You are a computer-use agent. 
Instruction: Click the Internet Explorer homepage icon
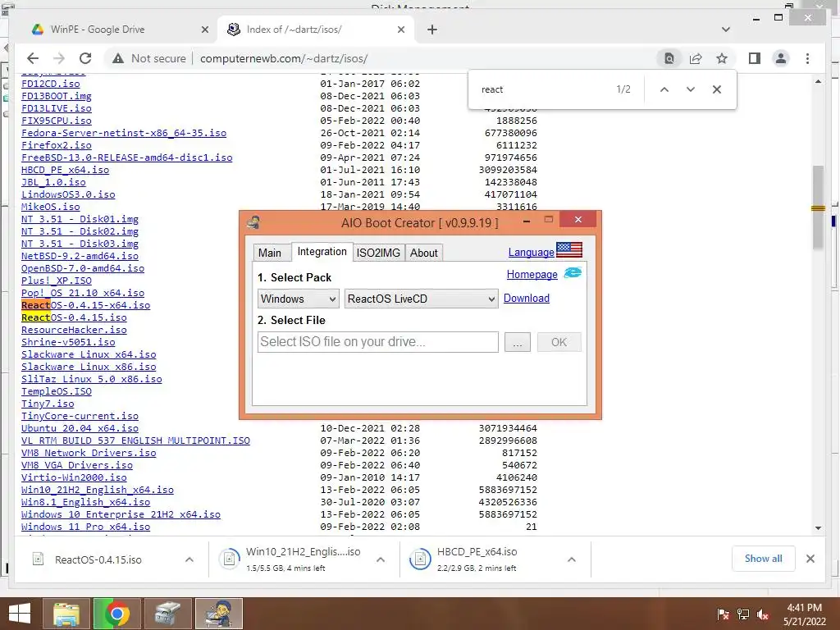573,272
